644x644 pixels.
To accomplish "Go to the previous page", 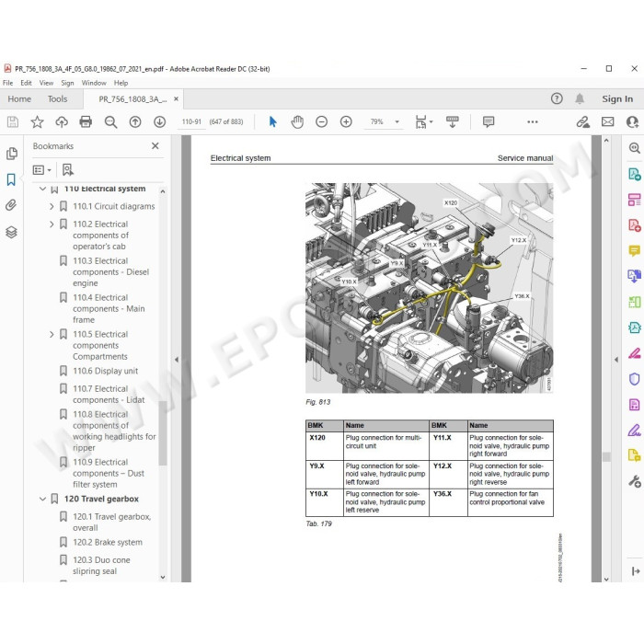I will coord(135,121).
